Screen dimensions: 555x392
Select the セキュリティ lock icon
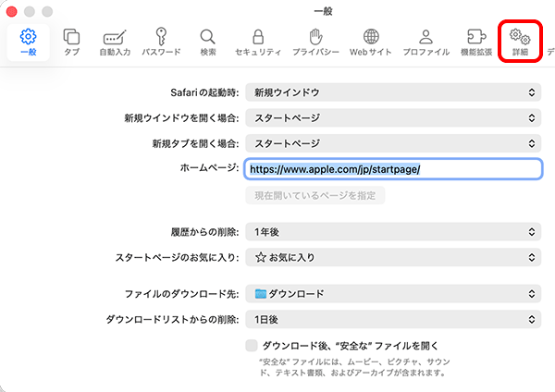(258, 37)
